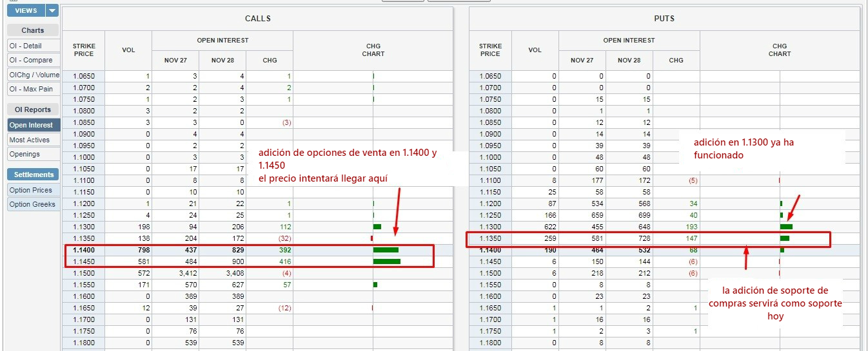The height and width of the screenshot is (351, 868).
Task: Click the Settlements section header
Action: point(34,175)
